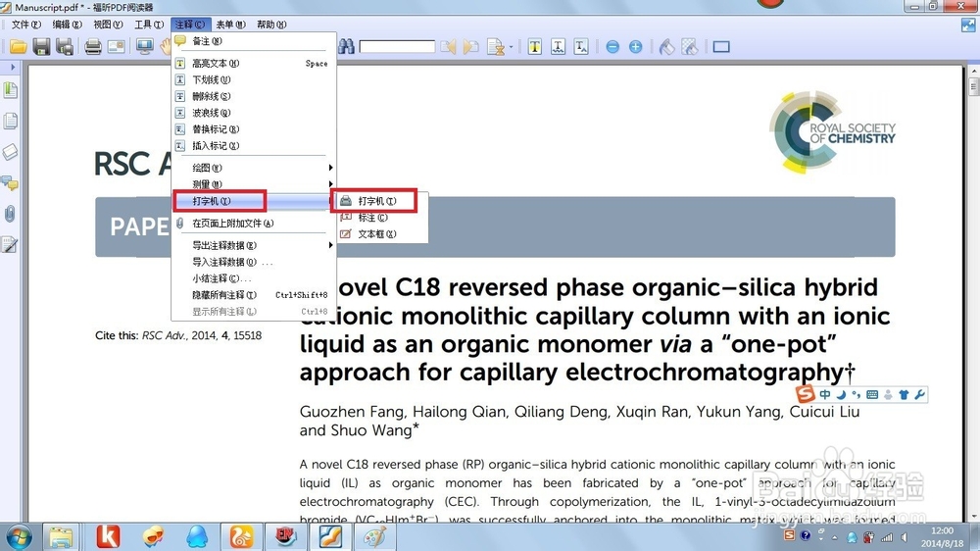
Task: Click the blue Zoom Out minus icon
Action: (612, 47)
